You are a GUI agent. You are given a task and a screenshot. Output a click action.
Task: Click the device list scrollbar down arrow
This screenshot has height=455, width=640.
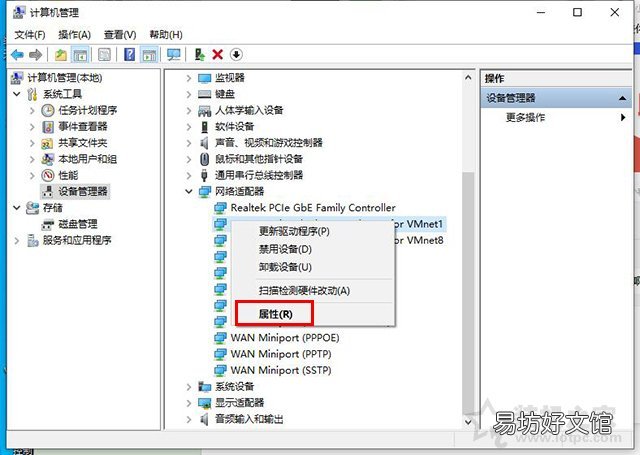[x=468, y=422]
